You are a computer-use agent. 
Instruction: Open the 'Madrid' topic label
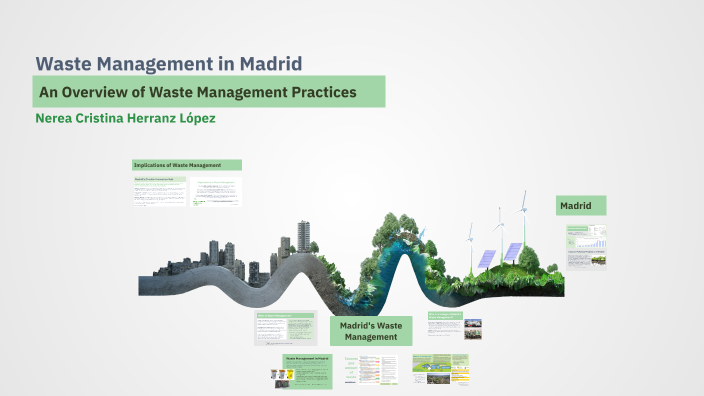pos(581,206)
